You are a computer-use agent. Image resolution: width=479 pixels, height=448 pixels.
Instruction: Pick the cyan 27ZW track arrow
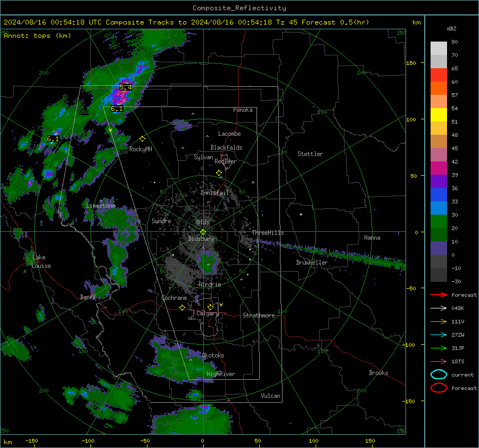(439, 335)
